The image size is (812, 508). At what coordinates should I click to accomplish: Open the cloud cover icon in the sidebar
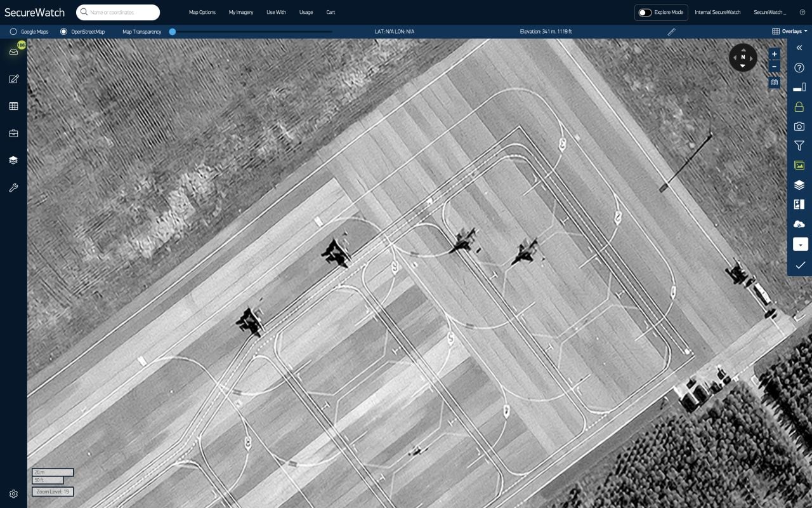tap(799, 224)
